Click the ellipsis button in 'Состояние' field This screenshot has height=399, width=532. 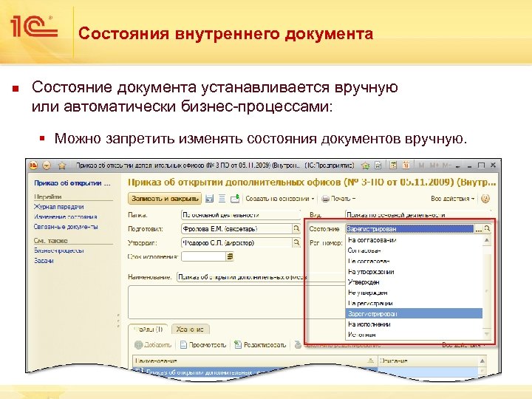(x=478, y=229)
